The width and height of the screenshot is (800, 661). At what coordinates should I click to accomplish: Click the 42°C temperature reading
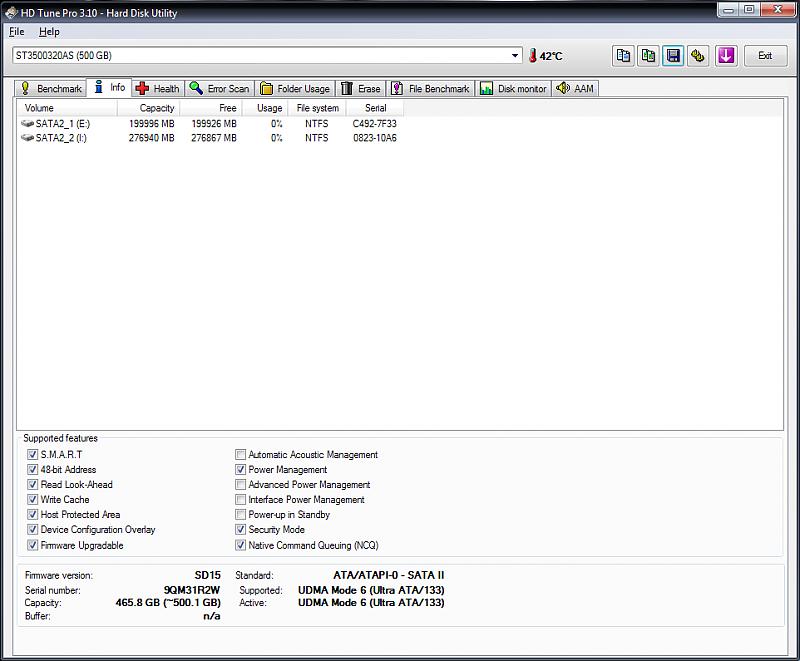[551, 56]
